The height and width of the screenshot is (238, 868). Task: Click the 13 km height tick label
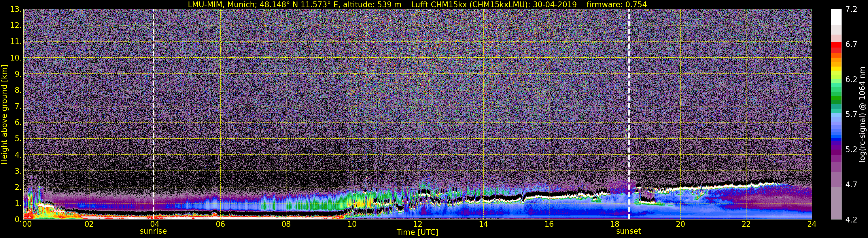(x=16, y=9)
